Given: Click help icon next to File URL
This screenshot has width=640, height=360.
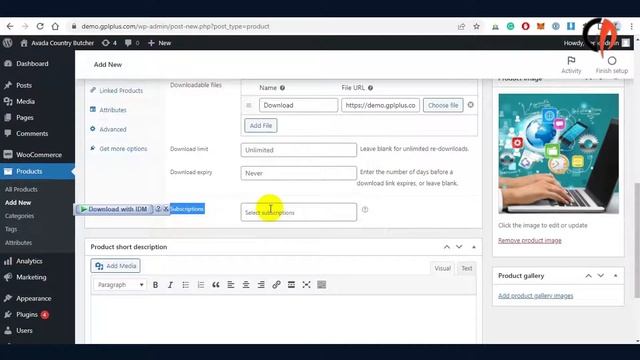Looking at the screenshot, I should coord(370,88).
